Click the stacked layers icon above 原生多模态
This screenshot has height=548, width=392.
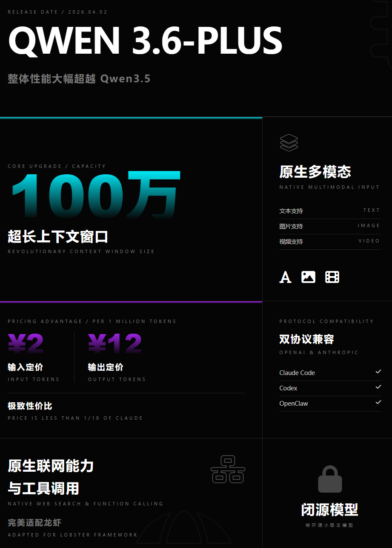tap(289, 142)
